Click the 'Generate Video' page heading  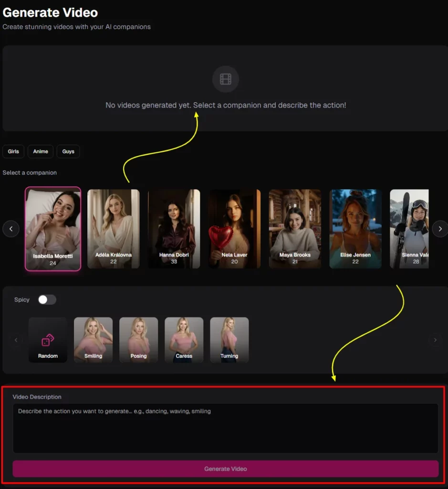coord(50,12)
